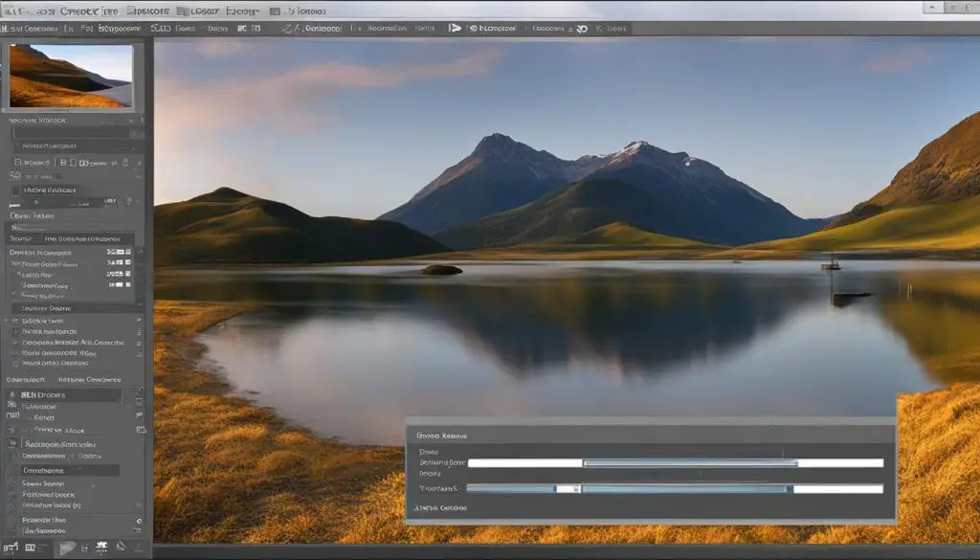
Task: Click the folder-shaped icon in the bottom-left toolbar
Action: coord(65,549)
